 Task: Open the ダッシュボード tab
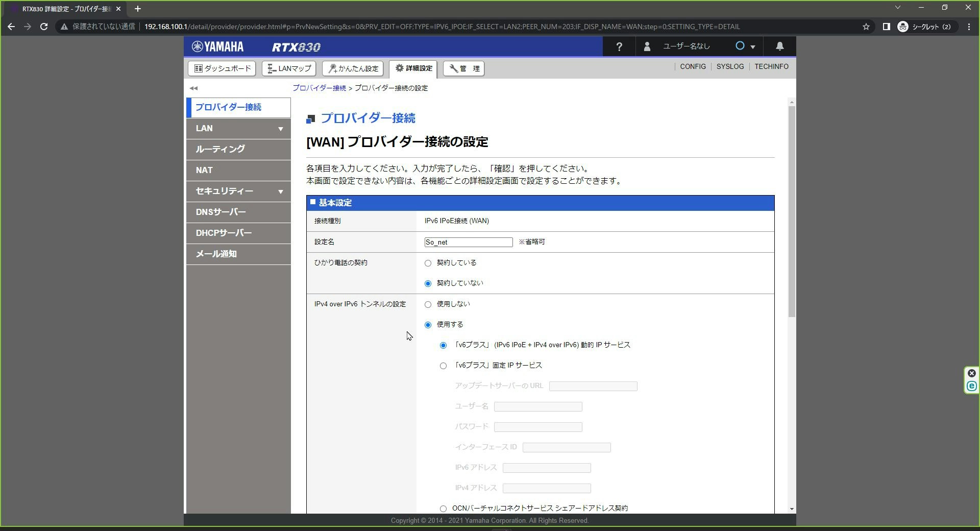click(x=222, y=68)
